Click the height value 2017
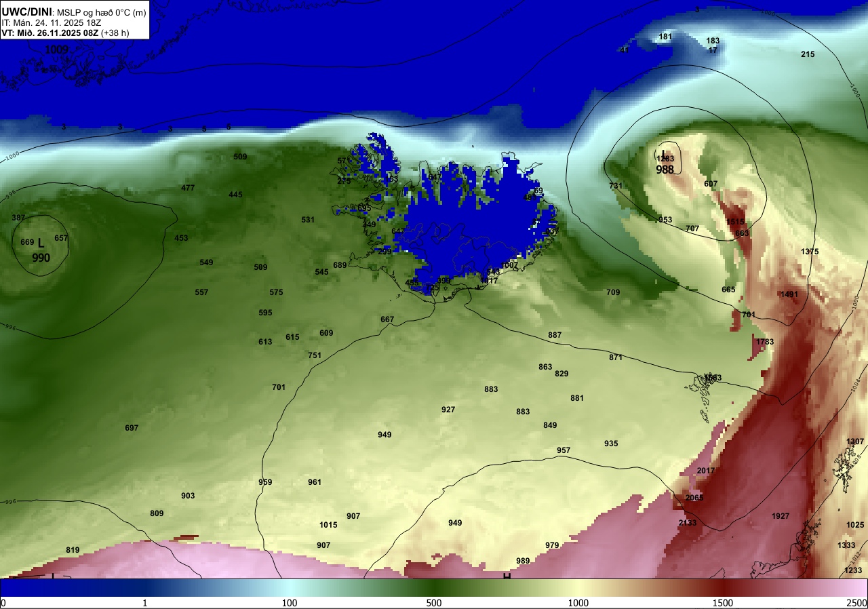 click(x=706, y=471)
